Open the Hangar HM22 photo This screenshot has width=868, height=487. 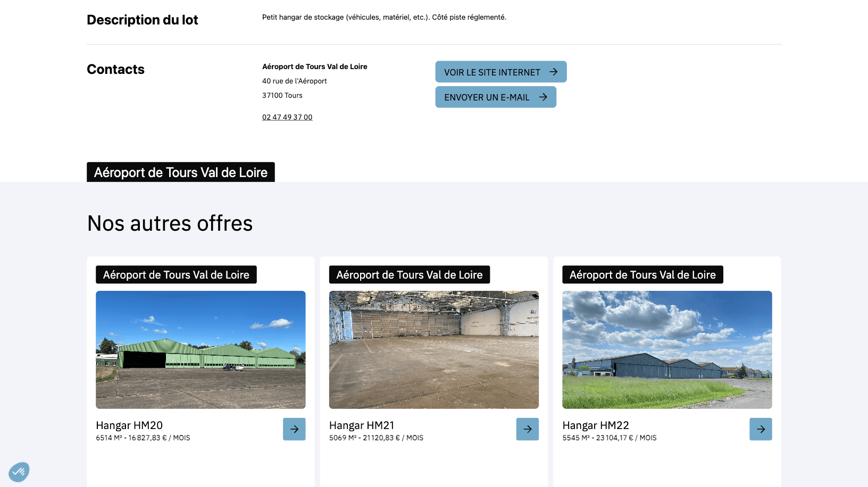tap(667, 349)
